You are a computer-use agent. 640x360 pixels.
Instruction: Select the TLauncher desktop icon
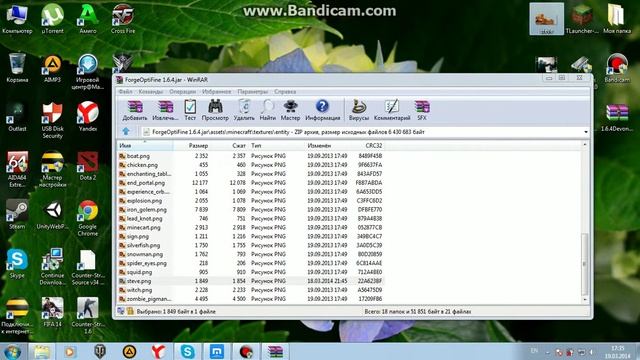point(582,19)
